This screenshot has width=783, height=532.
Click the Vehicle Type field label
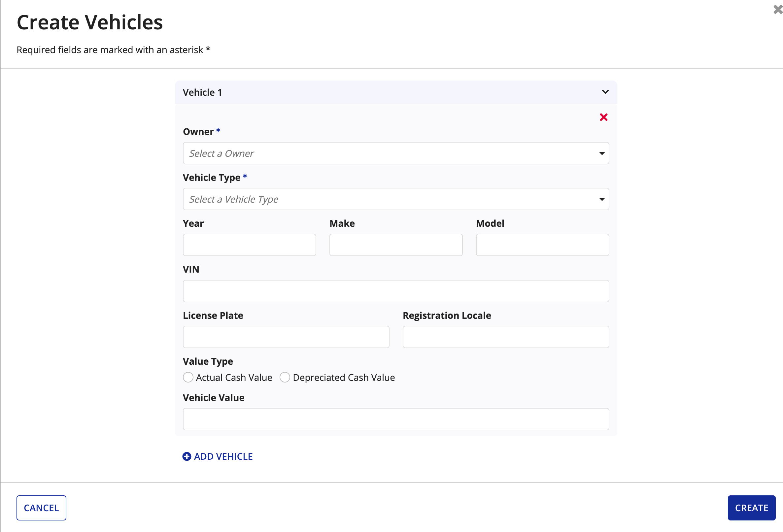point(212,178)
